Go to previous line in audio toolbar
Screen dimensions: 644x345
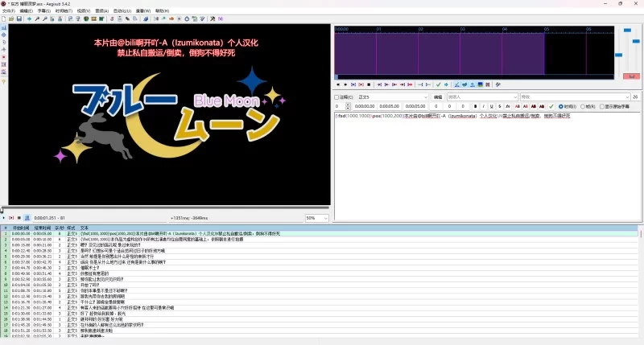point(338,84)
